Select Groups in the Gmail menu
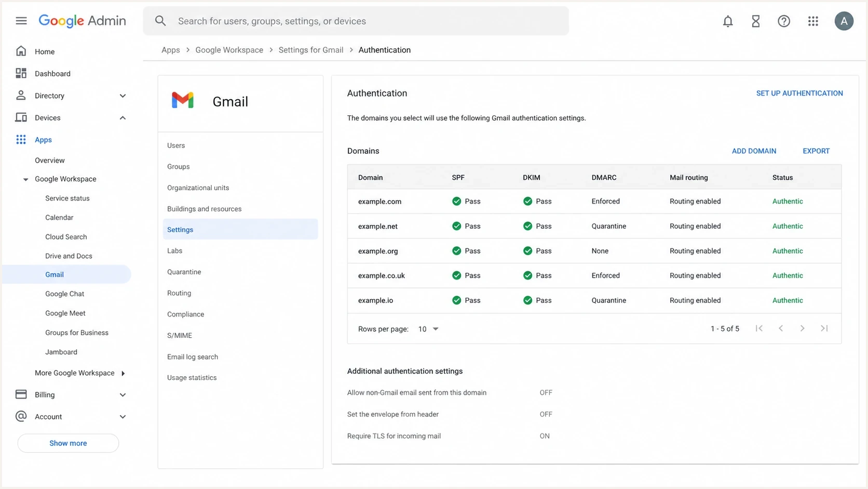 179,166
